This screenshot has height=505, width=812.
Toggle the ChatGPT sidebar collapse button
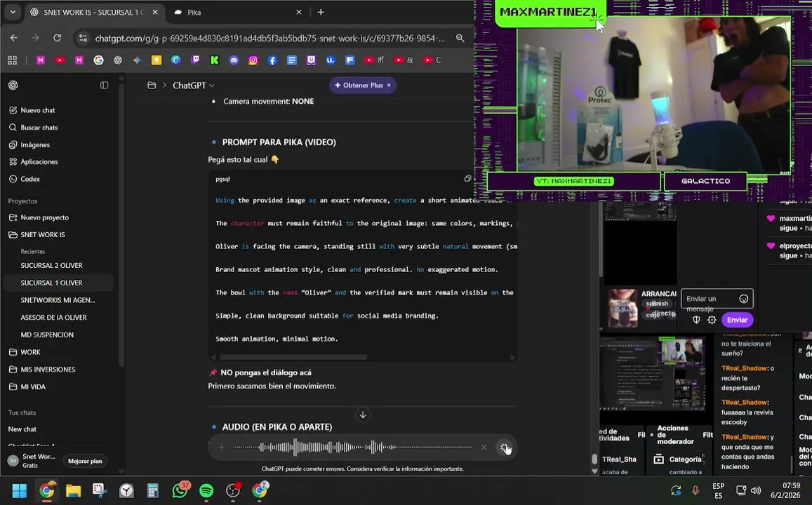(x=104, y=85)
